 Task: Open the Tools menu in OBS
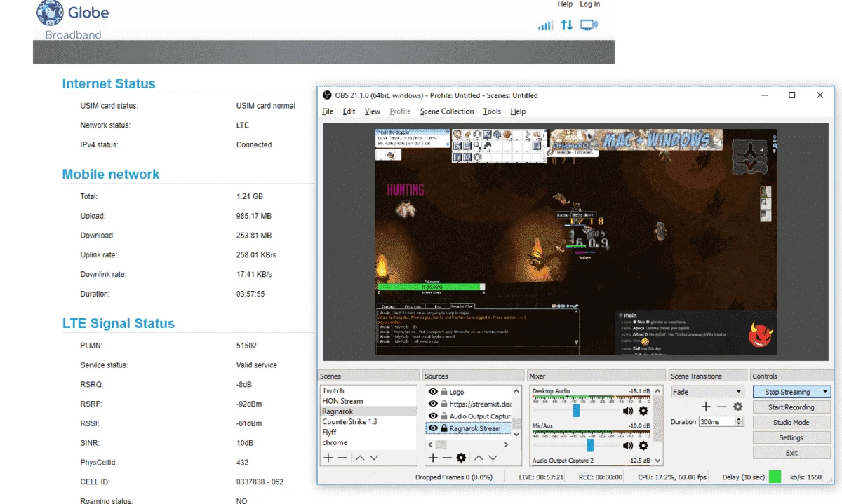(492, 111)
